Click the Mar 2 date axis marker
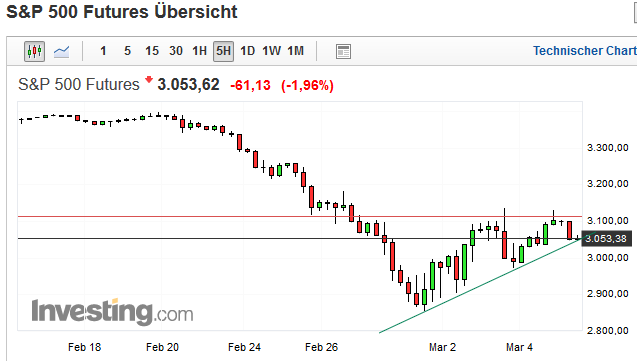The height and width of the screenshot is (361, 637). (x=442, y=348)
